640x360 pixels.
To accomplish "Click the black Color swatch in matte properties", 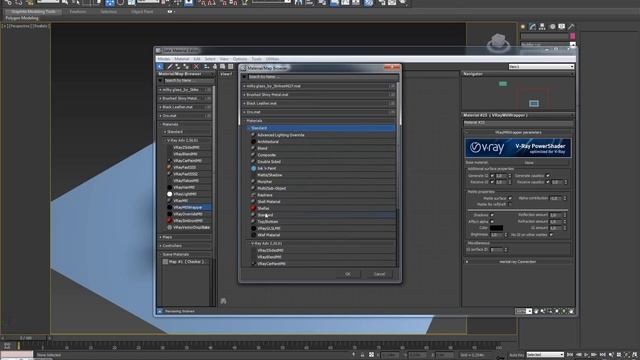I will [496, 228].
